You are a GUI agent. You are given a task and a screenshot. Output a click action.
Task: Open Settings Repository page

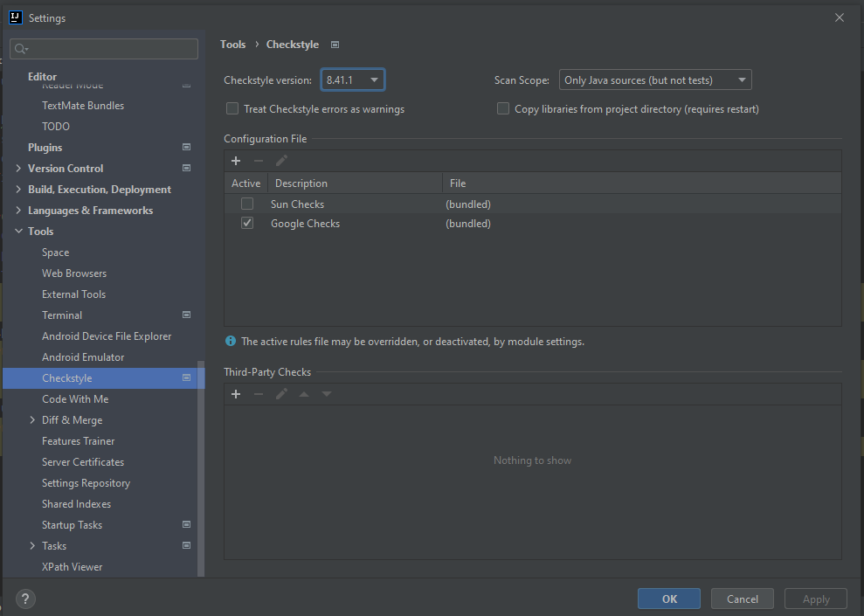point(86,483)
